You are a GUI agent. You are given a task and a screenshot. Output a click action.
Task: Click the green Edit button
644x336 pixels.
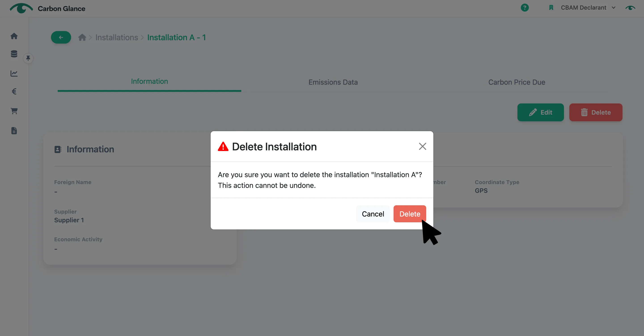tap(540, 112)
